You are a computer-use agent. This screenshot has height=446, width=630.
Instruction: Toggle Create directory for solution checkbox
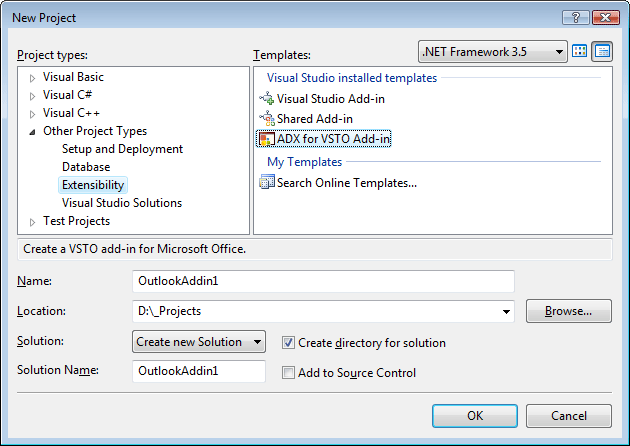coord(288,343)
